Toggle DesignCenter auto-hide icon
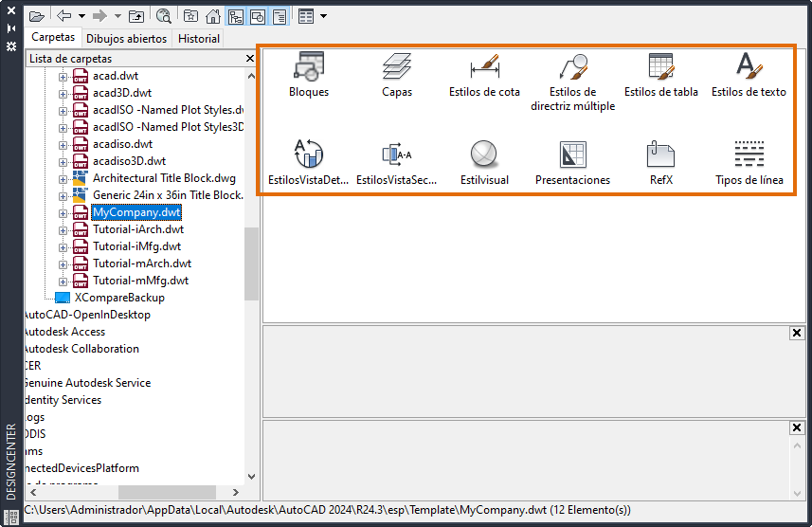Image resolution: width=812 pixels, height=527 pixels. pos(10,28)
